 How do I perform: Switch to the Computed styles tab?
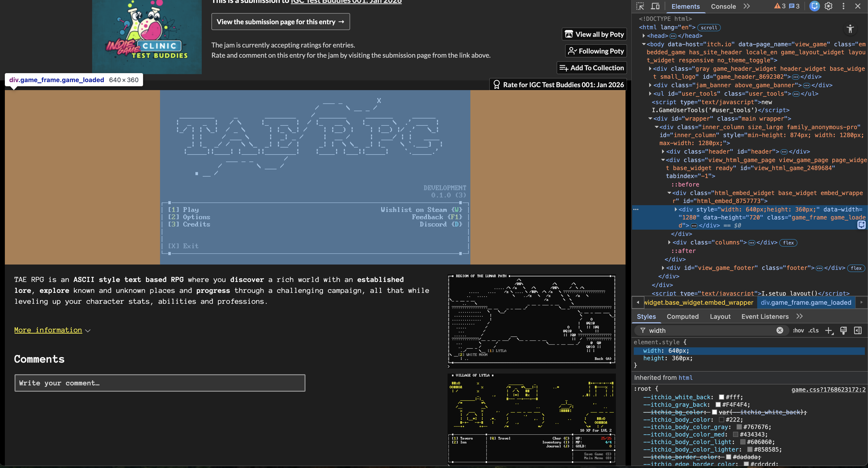(682, 317)
